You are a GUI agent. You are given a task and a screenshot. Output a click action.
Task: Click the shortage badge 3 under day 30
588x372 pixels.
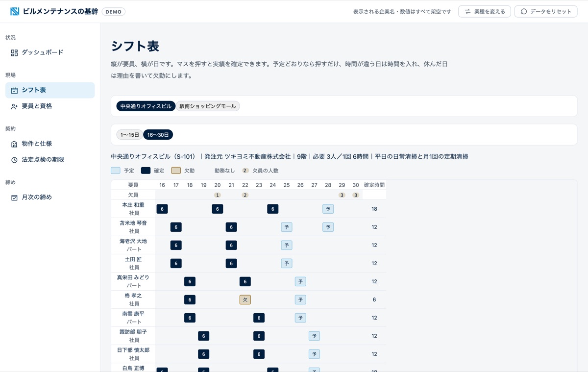[356, 195]
